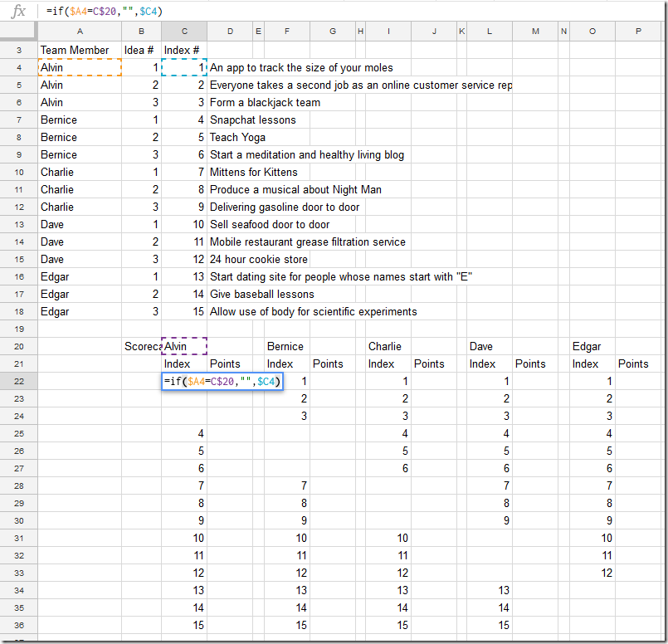Select column I header

(x=388, y=31)
